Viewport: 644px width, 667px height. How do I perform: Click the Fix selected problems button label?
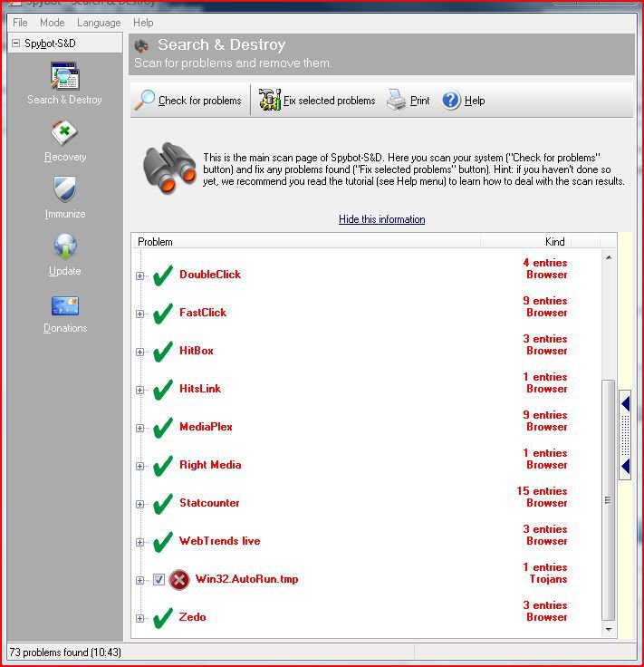[x=330, y=101]
